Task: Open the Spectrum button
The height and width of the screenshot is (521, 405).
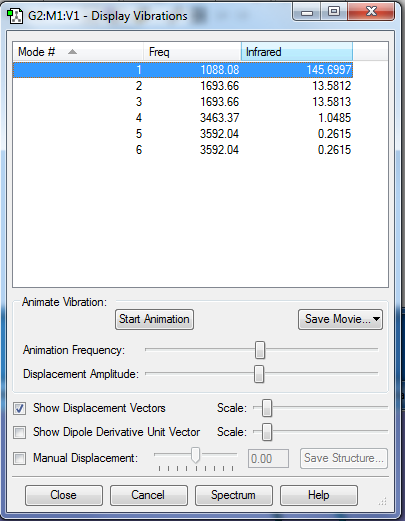Action: 233,495
